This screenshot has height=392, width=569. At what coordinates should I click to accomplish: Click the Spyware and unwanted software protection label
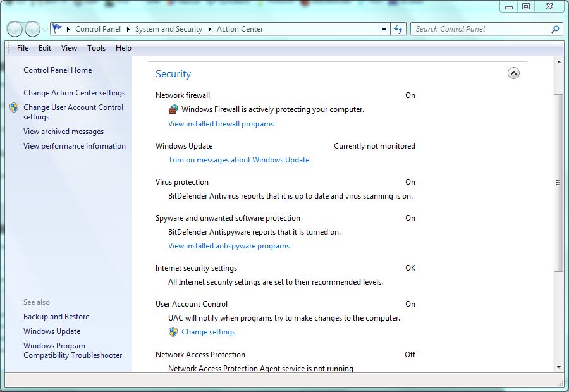coord(228,218)
